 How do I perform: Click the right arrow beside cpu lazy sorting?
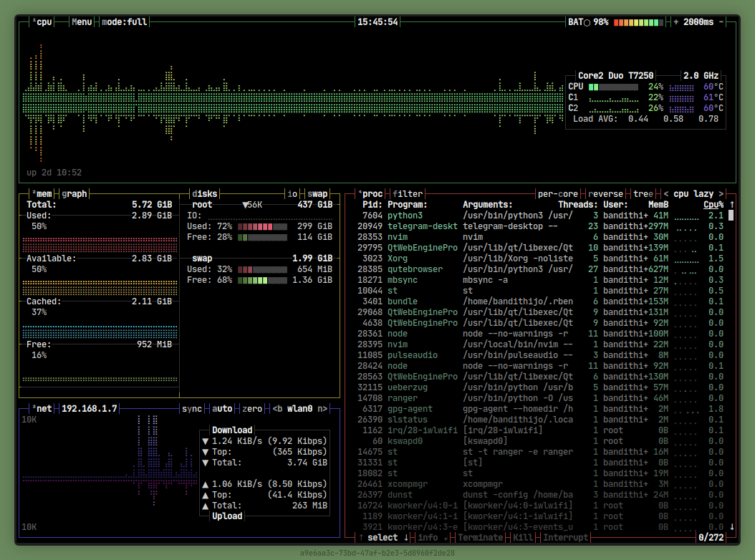[x=721, y=194]
